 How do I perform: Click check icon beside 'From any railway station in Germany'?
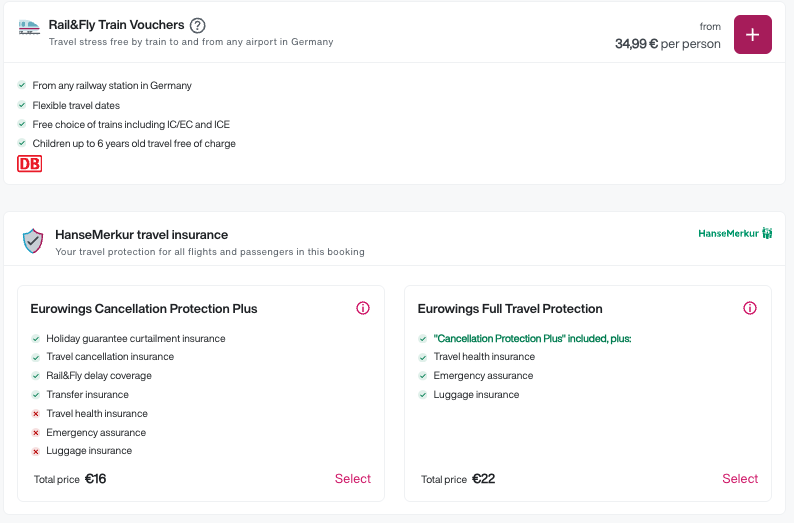(22, 85)
